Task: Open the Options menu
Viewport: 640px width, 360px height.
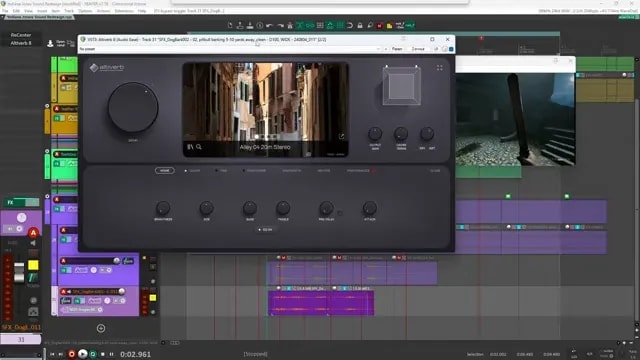Action: [85, 11]
